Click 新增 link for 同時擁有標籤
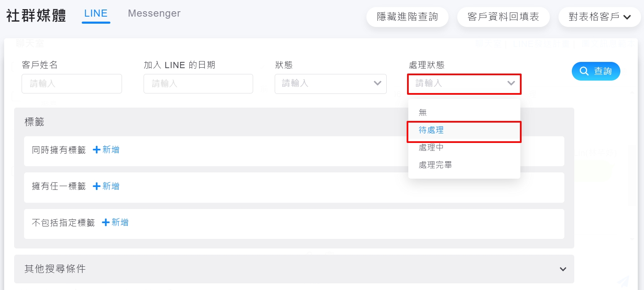644x290 pixels. pyautogui.click(x=111, y=150)
